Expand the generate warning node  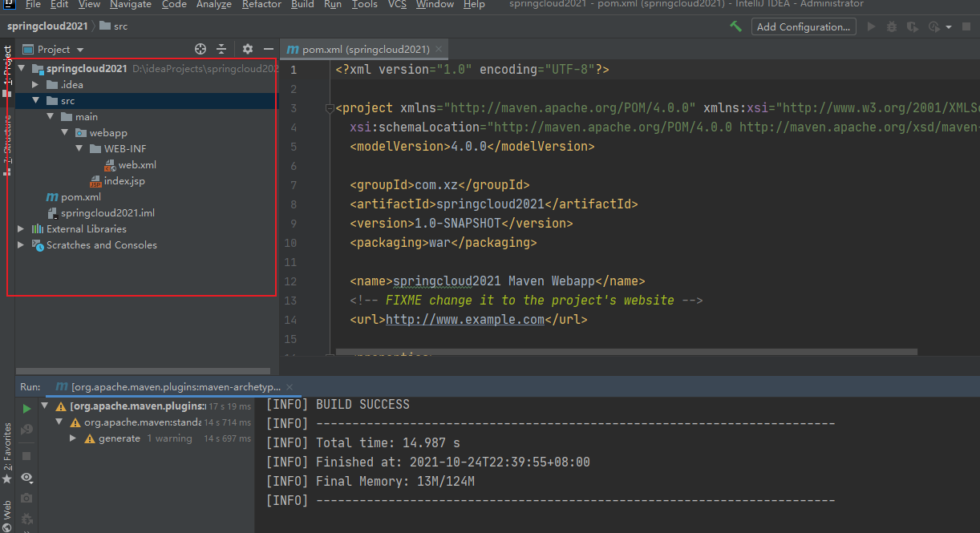coord(73,438)
